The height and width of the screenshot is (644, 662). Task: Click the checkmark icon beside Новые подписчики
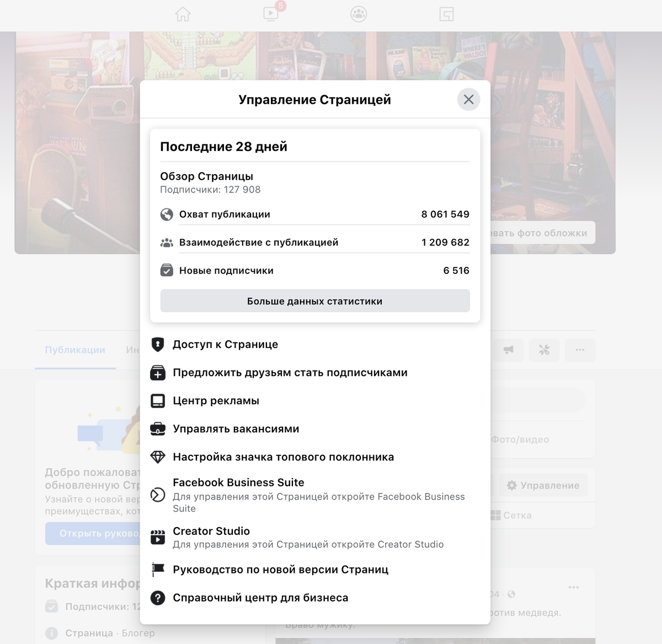(x=167, y=271)
